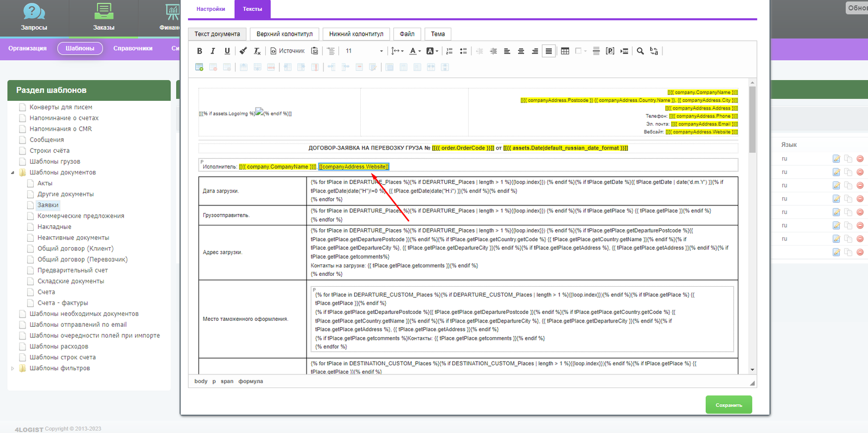Viewport: 868px width, 433px height.
Task: Open the Сообщения tree item
Action: (x=47, y=140)
